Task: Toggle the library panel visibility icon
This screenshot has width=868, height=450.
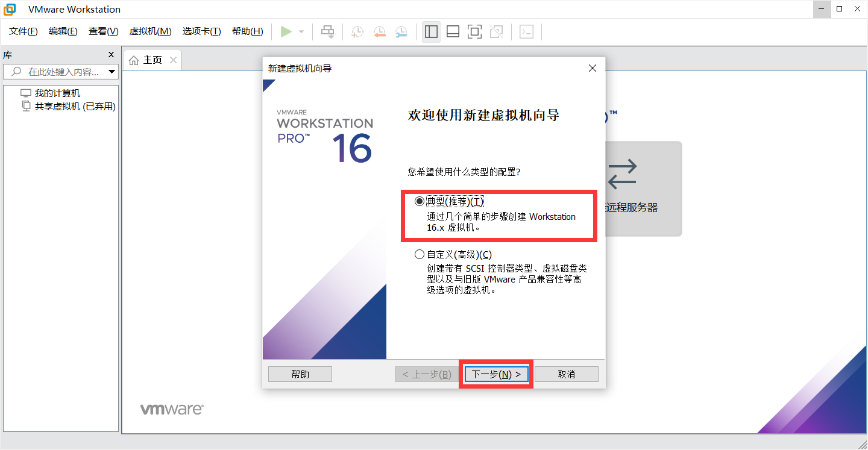Action: point(431,31)
